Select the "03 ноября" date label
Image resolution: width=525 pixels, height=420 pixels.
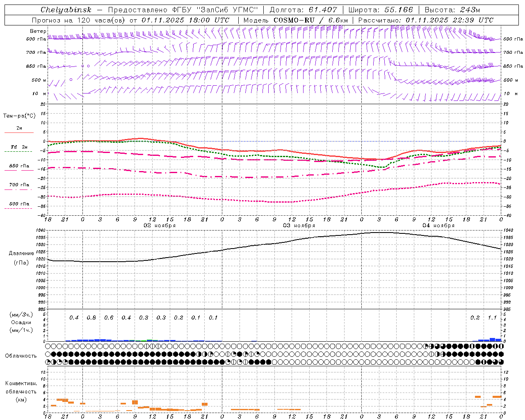point(299,226)
